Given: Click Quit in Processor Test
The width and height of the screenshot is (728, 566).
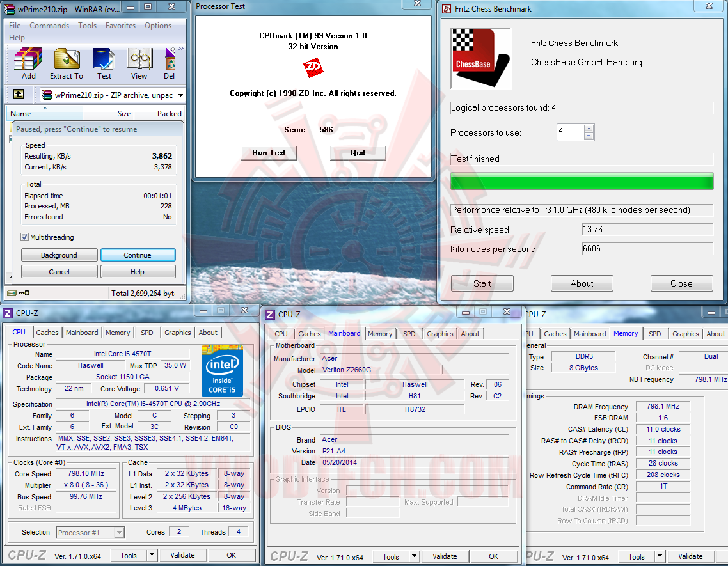Looking at the screenshot, I should [358, 153].
